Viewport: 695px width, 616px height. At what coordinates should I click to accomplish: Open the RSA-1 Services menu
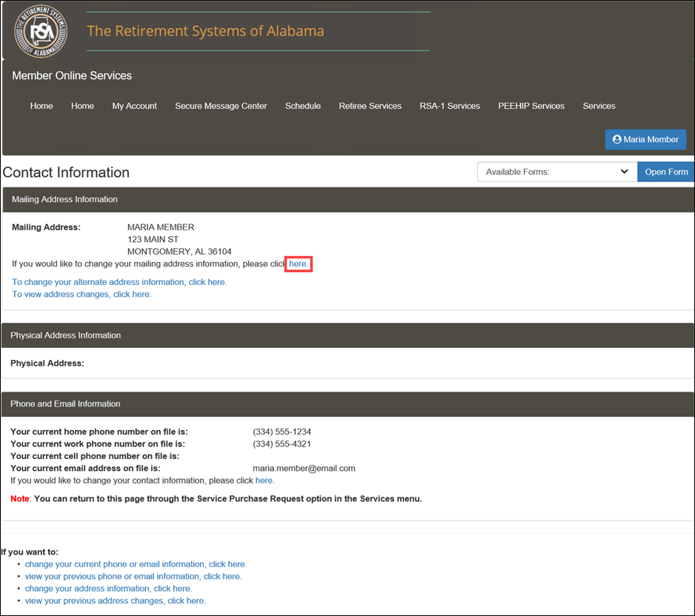(x=450, y=106)
